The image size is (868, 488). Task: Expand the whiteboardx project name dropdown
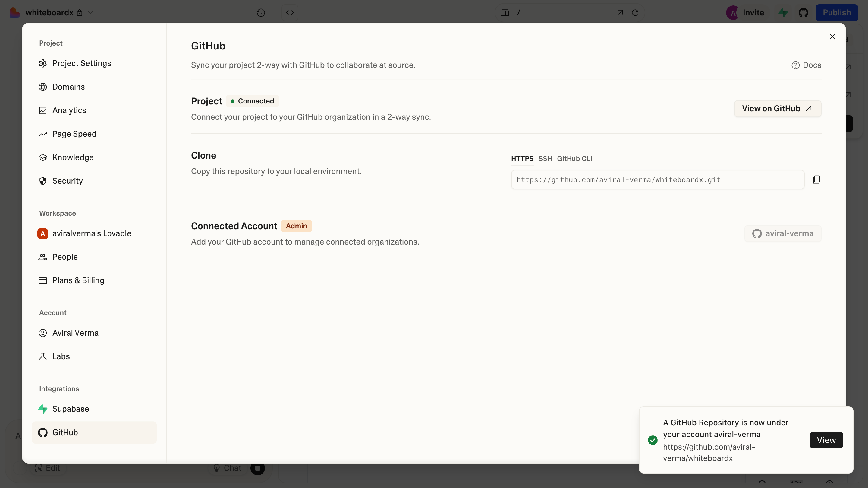click(90, 12)
